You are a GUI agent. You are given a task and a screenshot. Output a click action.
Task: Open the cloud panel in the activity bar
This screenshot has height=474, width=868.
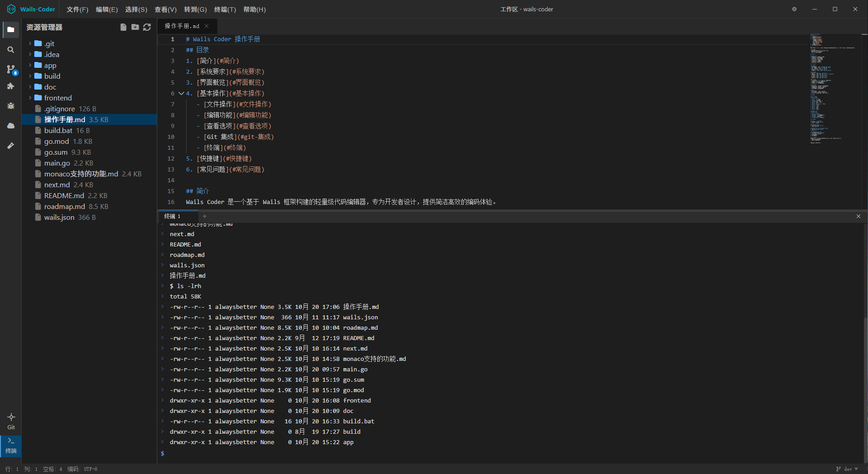11,126
